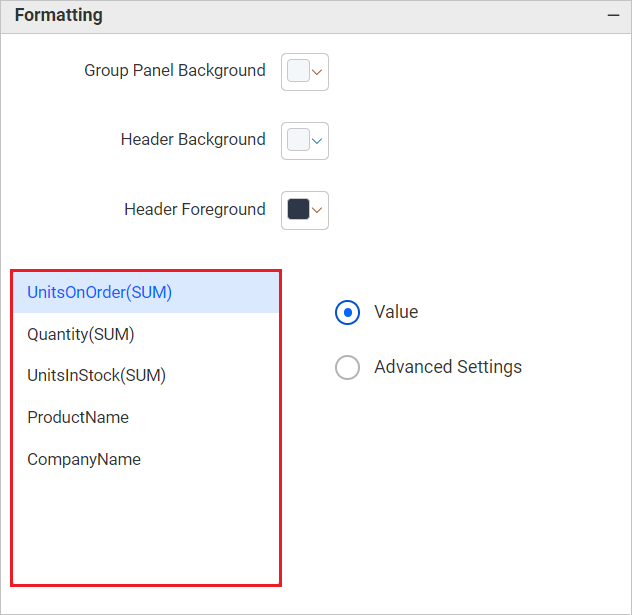This screenshot has height=615, width=632.
Task: Open the Header Foreground dropdown arrow
Action: (x=318, y=210)
